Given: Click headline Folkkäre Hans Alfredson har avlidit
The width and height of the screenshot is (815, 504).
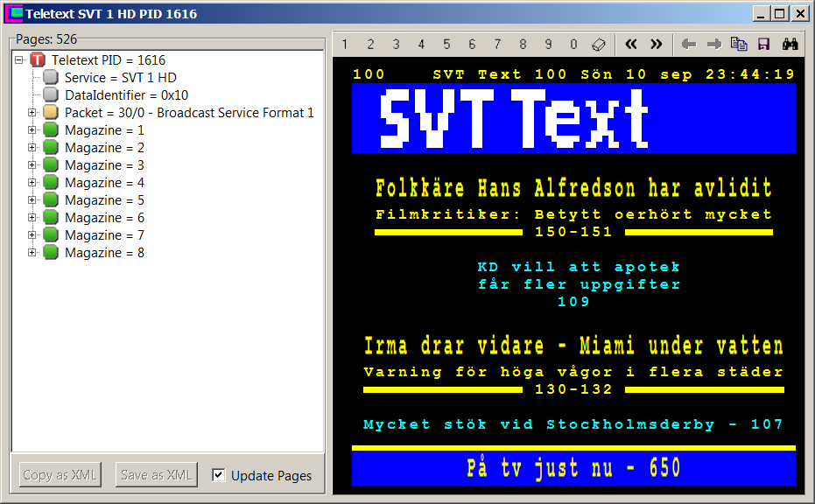Looking at the screenshot, I should [x=573, y=187].
